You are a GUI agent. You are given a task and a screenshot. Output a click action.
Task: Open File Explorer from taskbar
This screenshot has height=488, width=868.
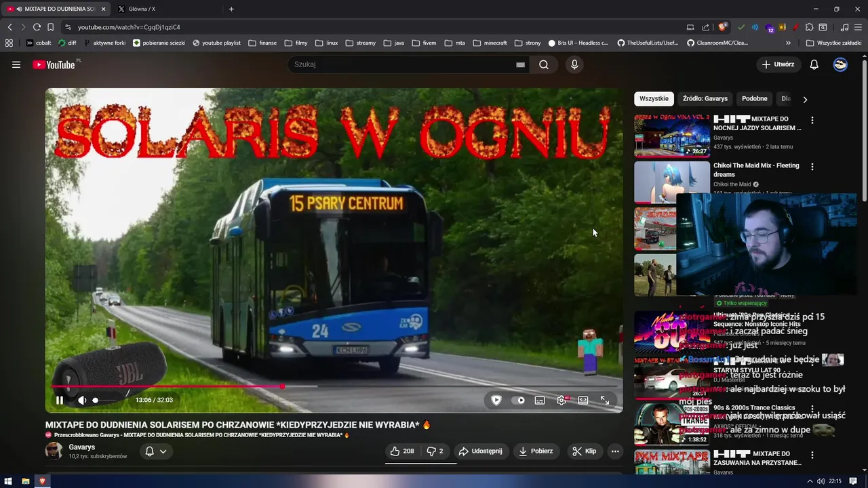[25, 481]
